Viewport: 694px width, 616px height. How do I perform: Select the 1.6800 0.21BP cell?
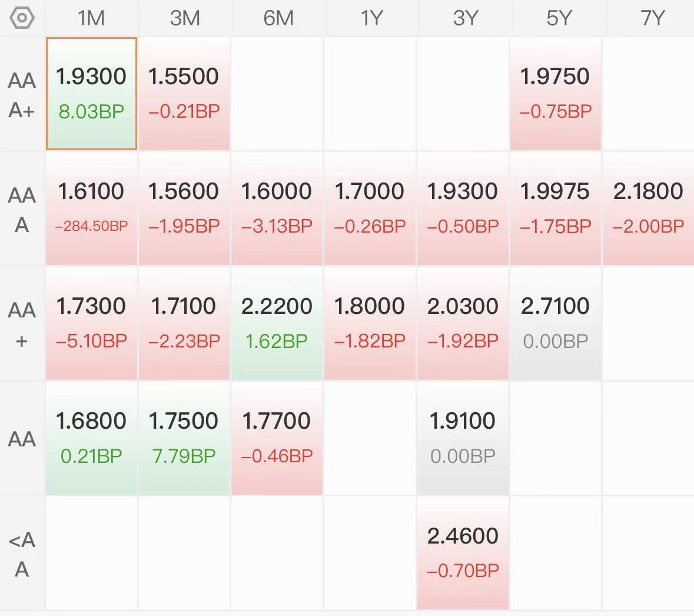pos(91,438)
